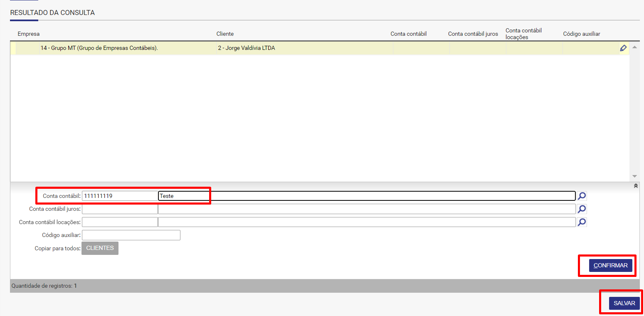Click the Conta contábil description field containing Teste

[x=367, y=196]
